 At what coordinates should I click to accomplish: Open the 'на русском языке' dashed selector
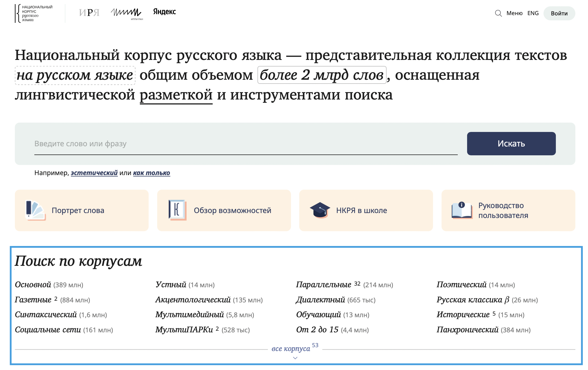[x=75, y=75]
